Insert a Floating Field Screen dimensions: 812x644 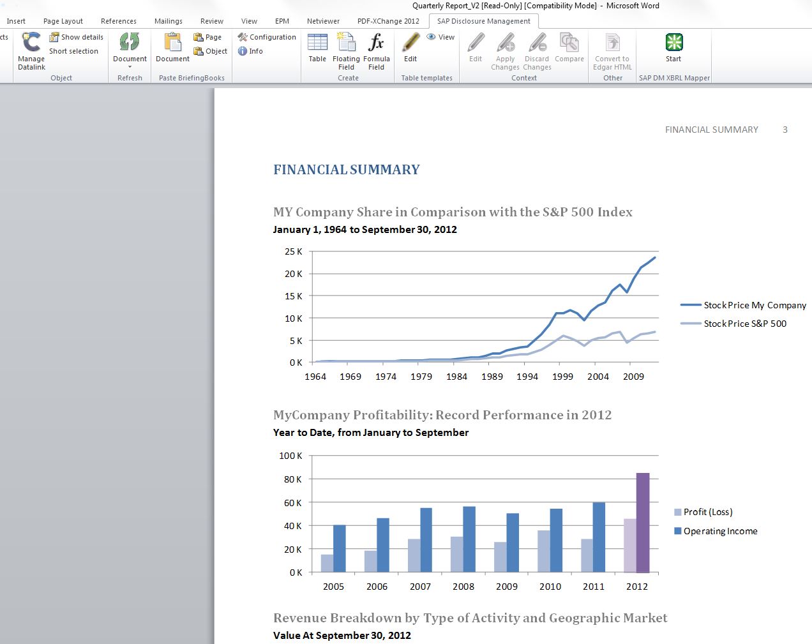[346, 51]
